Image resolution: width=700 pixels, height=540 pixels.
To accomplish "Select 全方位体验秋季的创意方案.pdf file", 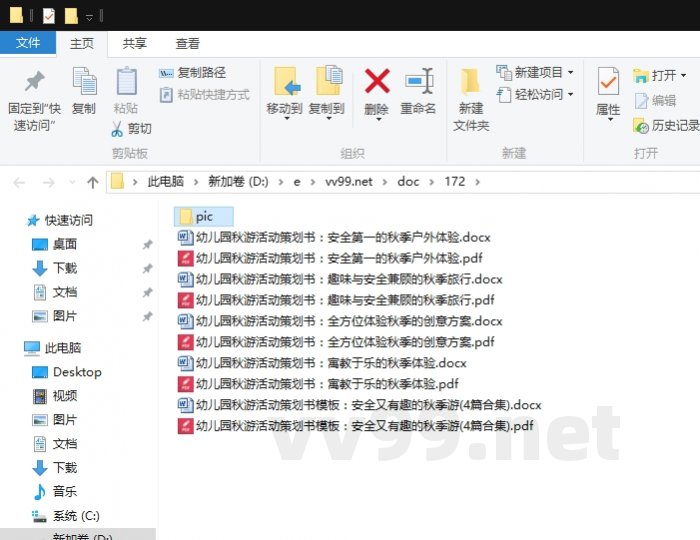I will coord(336,342).
